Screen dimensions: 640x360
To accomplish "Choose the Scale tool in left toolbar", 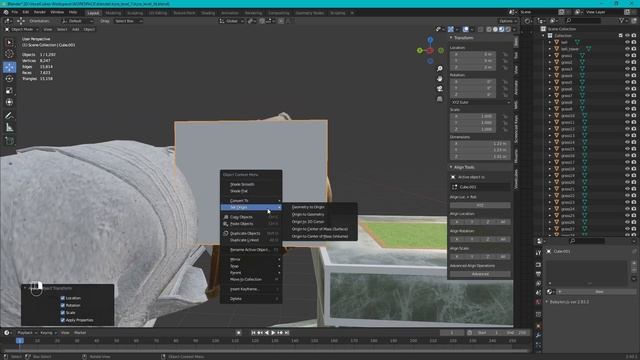I will pos(9,91).
